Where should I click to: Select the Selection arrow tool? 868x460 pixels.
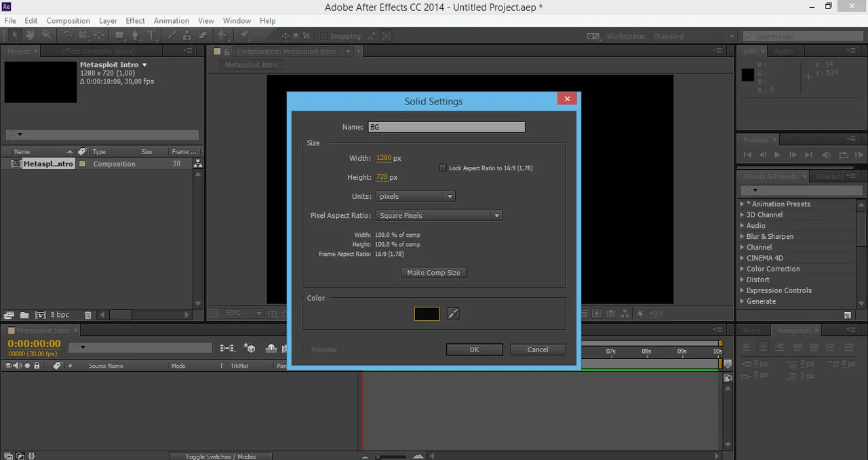[x=16, y=35]
